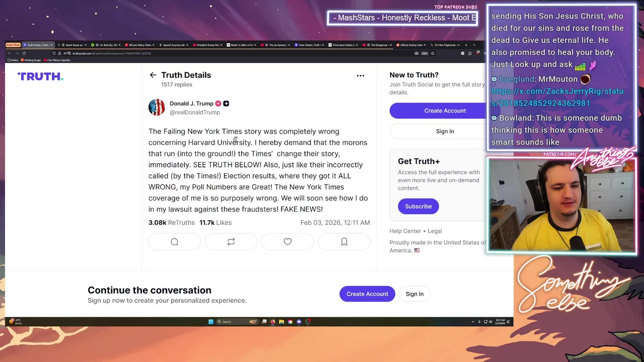Reload the page with the refresh icon
This screenshot has width=644, height=362.
click(24, 53)
